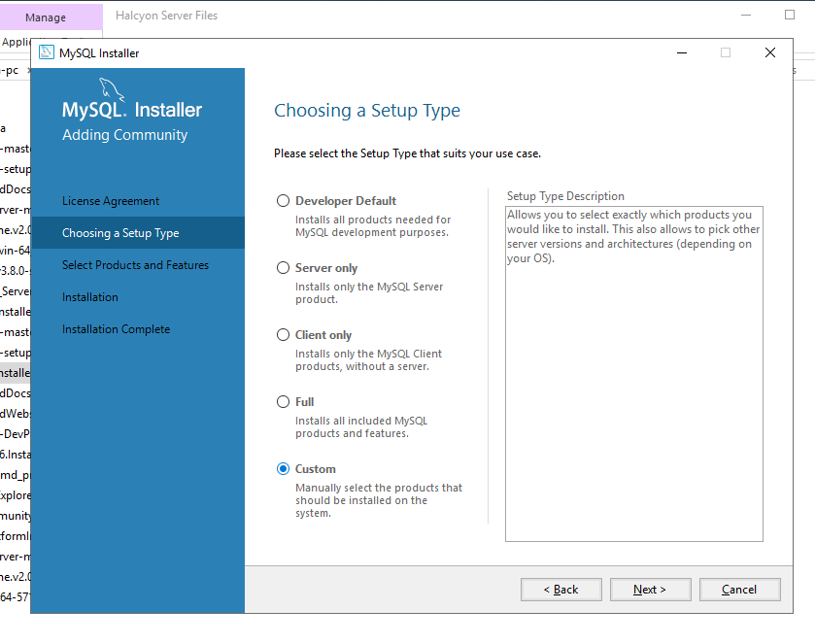This screenshot has width=815, height=644.
Task: Click the MySQL dolphin logo
Action: pyautogui.click(x=112, y=90)
